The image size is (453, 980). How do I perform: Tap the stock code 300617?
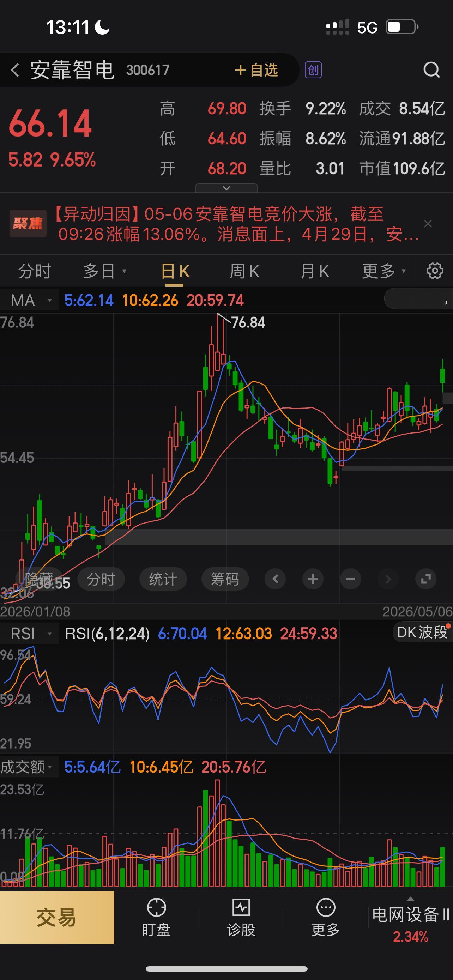[x=147, y=71]
